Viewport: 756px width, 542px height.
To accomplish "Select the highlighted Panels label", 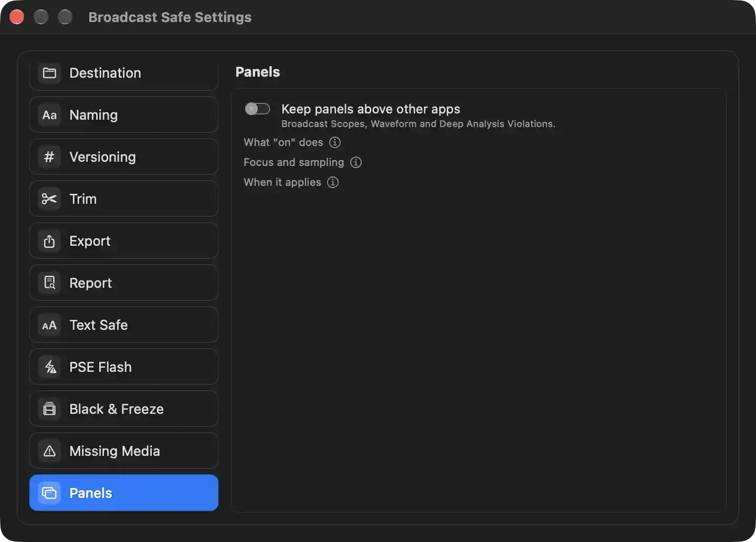I will click(x=91, y=493).
